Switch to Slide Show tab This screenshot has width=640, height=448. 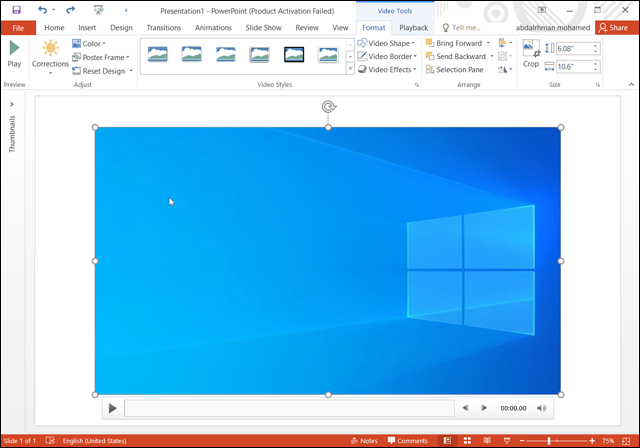[263, 28]
